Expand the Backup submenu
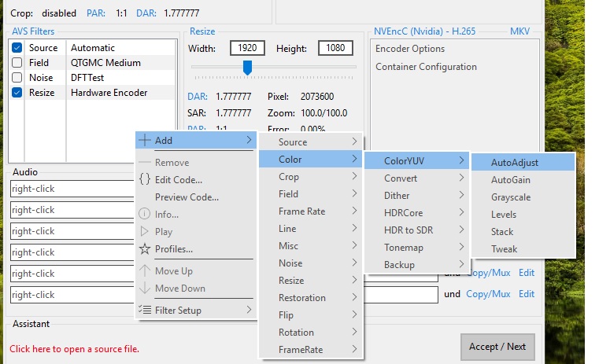Viewport: 610px width, 364px height. (416, 265)
